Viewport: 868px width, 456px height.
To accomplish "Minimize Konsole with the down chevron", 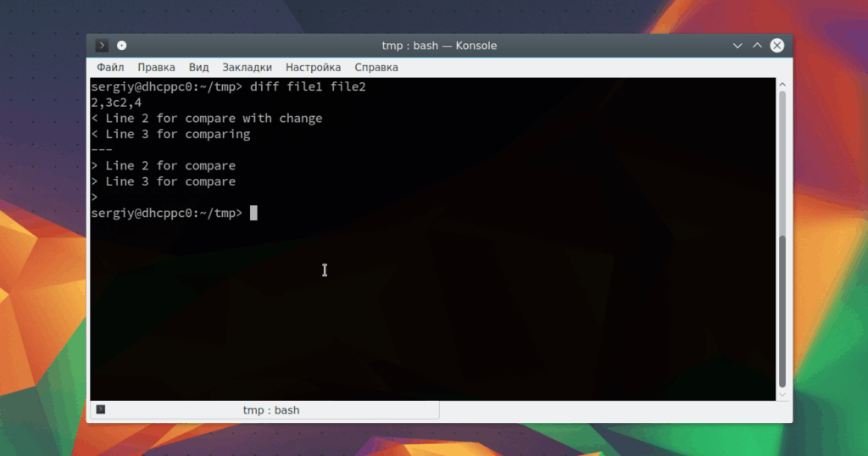I will tap(737, 46).
